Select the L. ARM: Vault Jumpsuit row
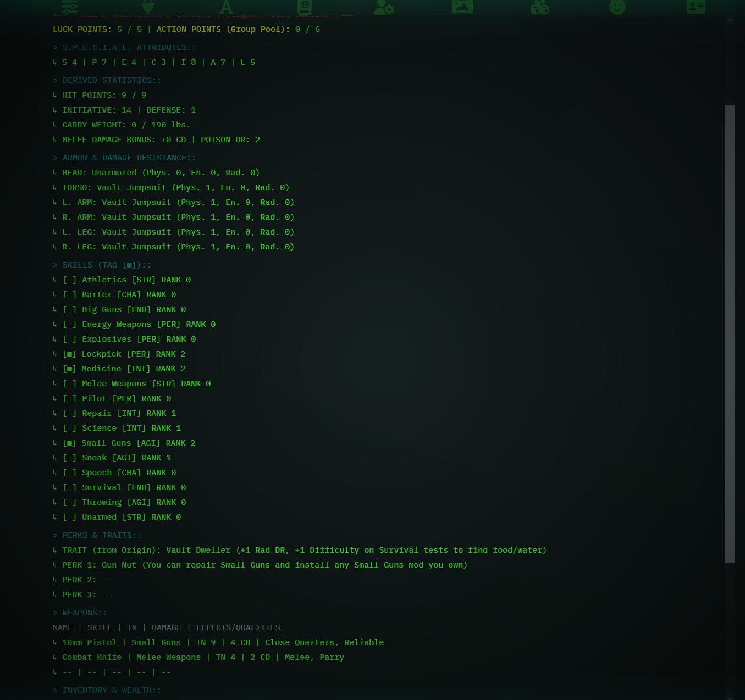 pos(174,202)
